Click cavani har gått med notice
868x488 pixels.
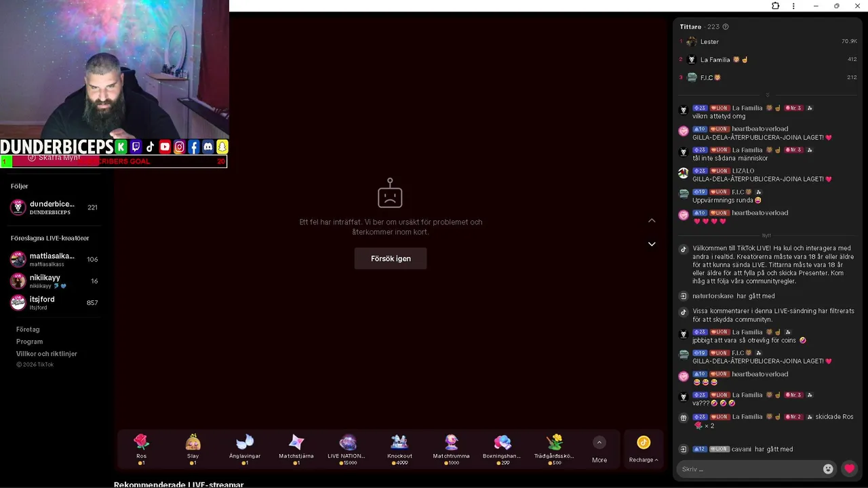(762, 449)
